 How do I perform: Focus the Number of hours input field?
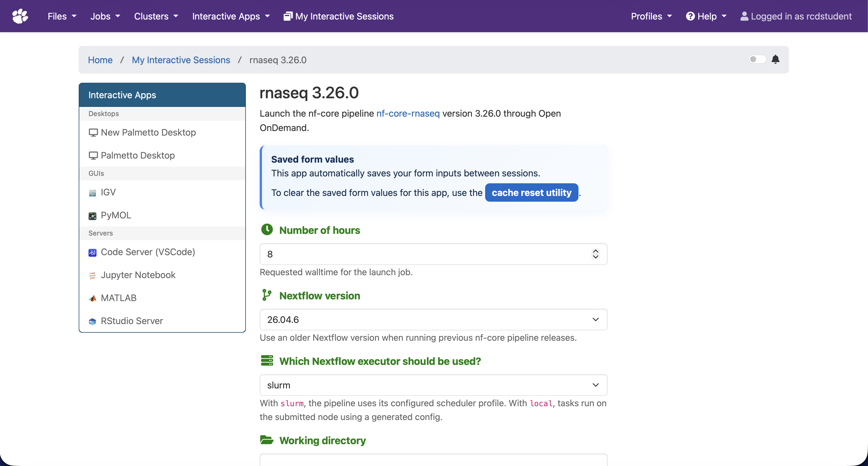[x=433, y=254]
